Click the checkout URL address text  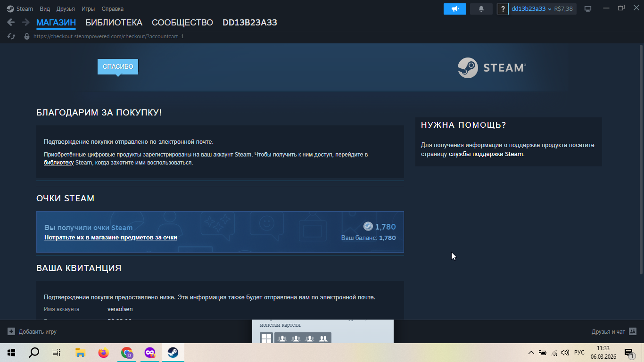click(108, 36)
